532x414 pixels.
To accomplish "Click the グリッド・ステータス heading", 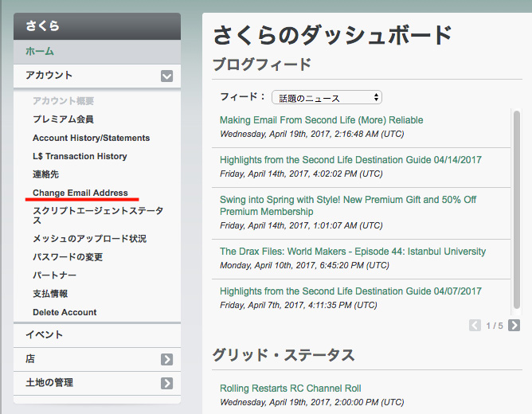I will [x=284, y=355].
